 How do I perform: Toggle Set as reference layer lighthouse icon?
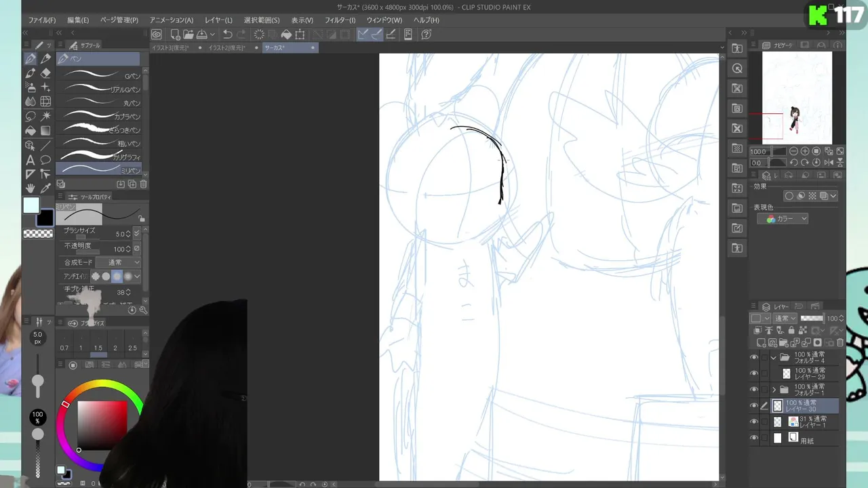(x=770, y=331)
